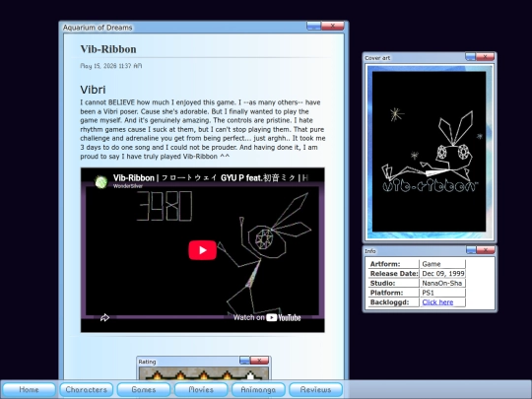Screen dimensions: 532x399
Task: Close the Aquarium of Dreams window
Action: 333,26
